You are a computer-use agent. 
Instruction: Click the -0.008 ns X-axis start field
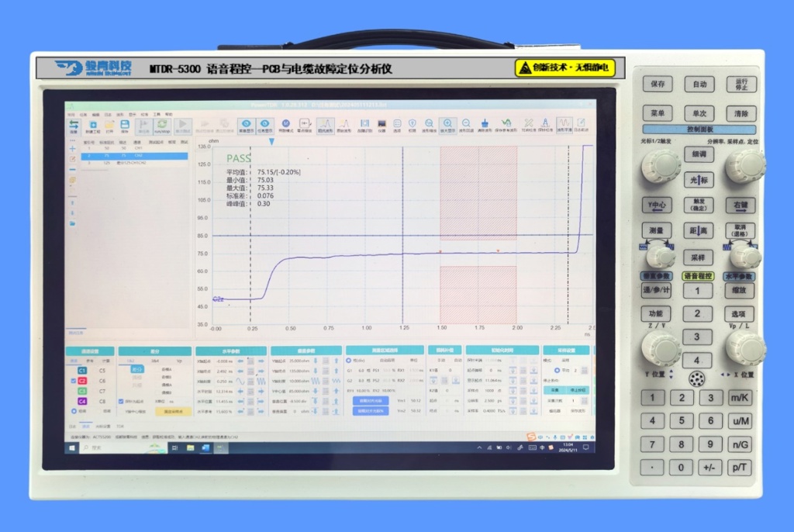[x=224, y=361]
